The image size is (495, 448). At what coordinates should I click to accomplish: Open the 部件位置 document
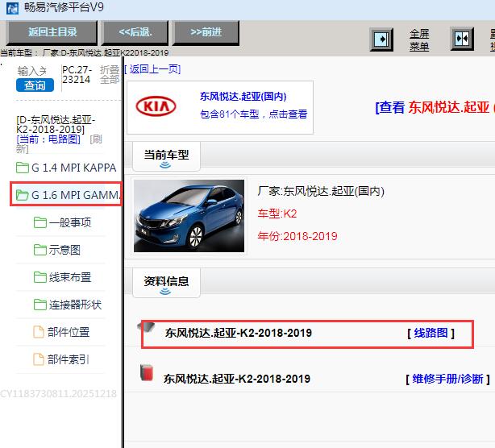61,332
